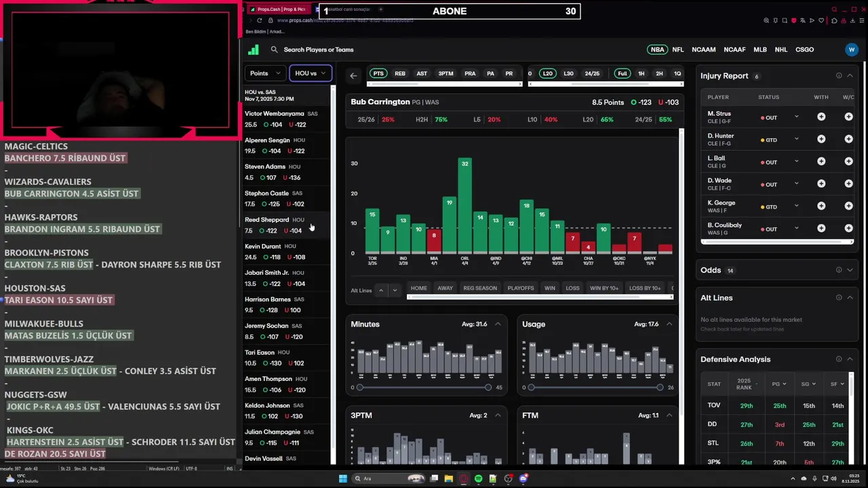Filter chart by AWAY games
Viewport: 868px width, 488px height.
tap(445, 288)
